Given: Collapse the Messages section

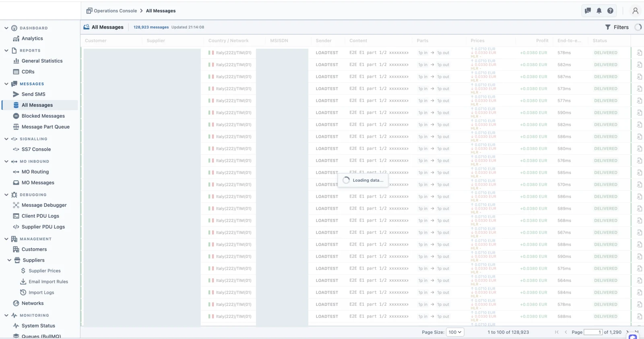Looking at the screenshot, I should pyautogui.click(x=6, y=84).
